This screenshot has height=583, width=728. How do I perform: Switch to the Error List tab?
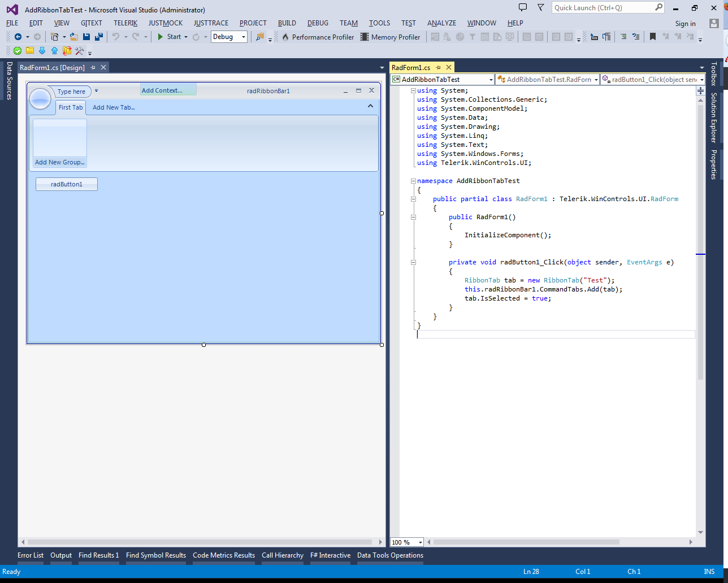tap(30, 555)
